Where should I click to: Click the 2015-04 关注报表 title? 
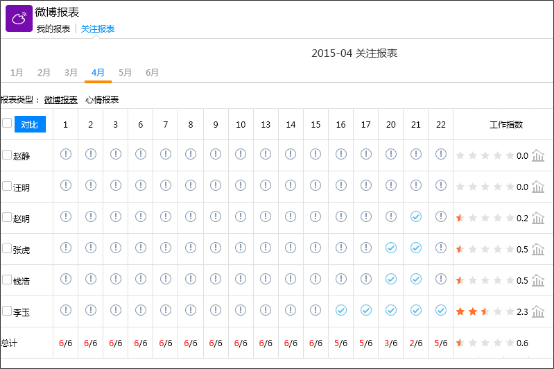pos(354,53)
